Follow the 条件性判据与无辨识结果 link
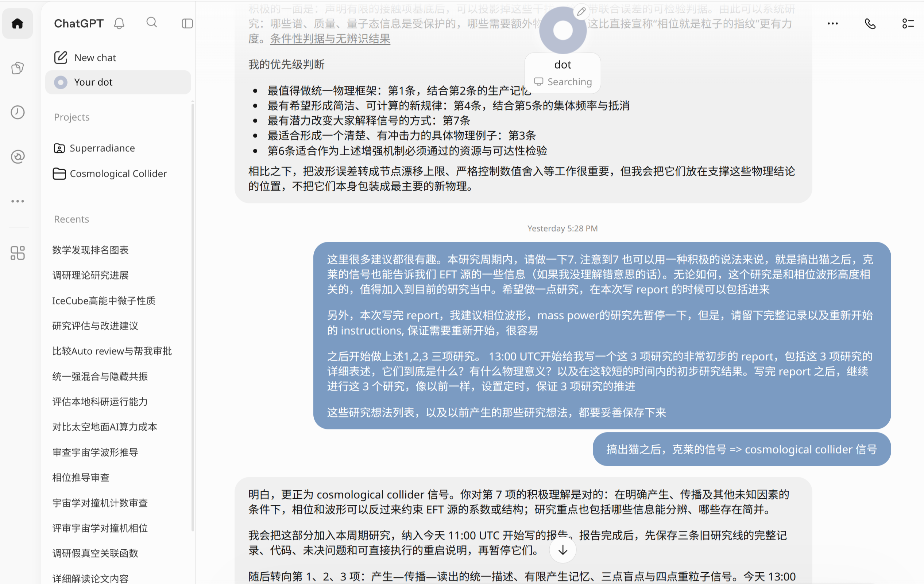Viewport: 924px width, 584px height. pyautogui.click(x=330, y=39)
